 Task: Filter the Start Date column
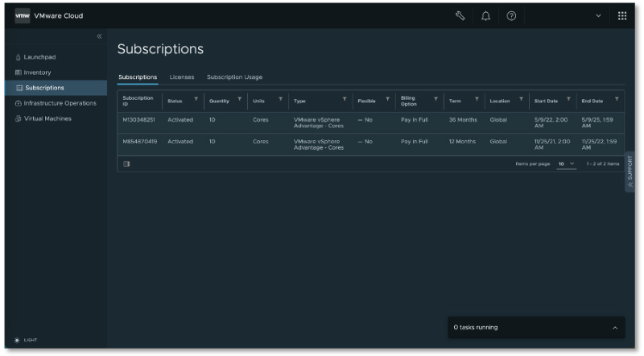coord(569,99)
